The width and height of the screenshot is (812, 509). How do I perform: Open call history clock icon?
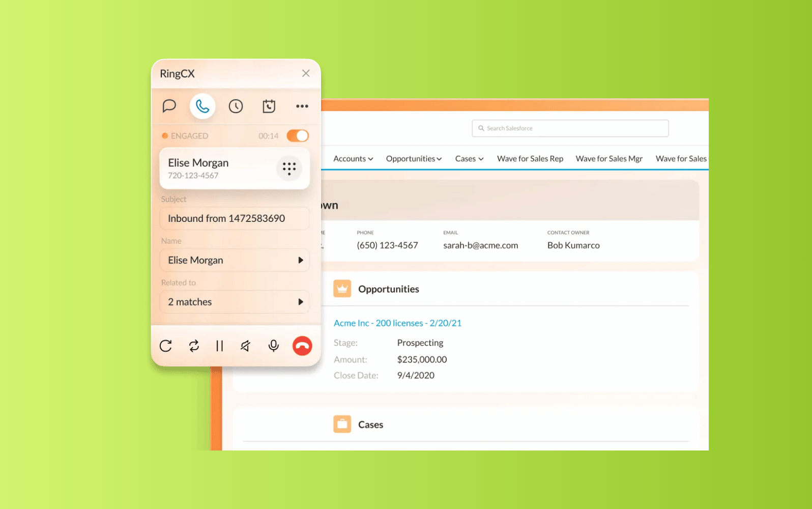coord(236,106)
